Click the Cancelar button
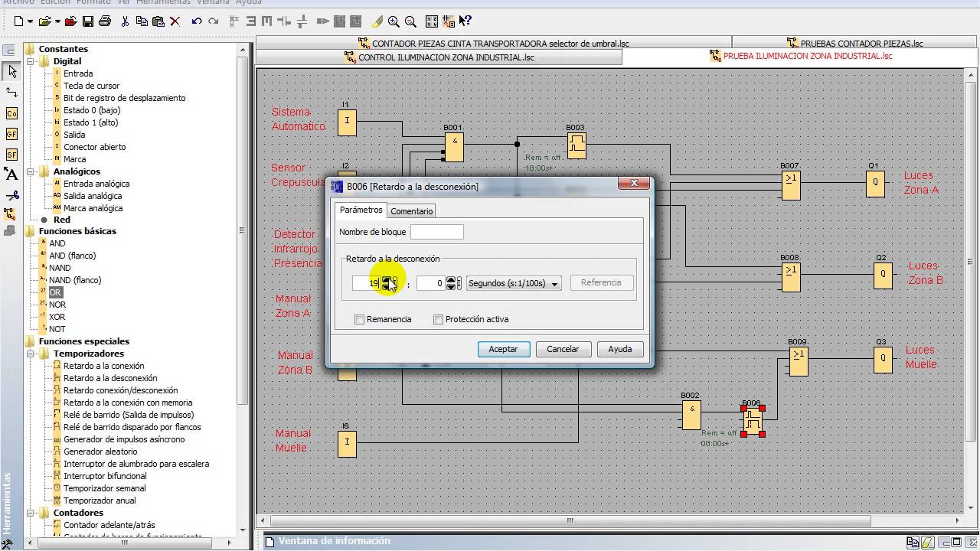The width and height of the screenshot is (980, 551). pyautogui.click(x=563, y=349)
